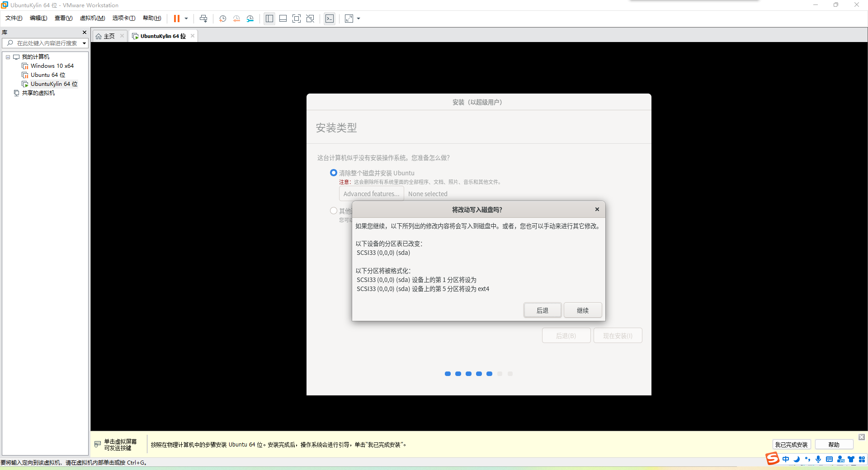Click 后退 in the write-changes dialog

542,310
